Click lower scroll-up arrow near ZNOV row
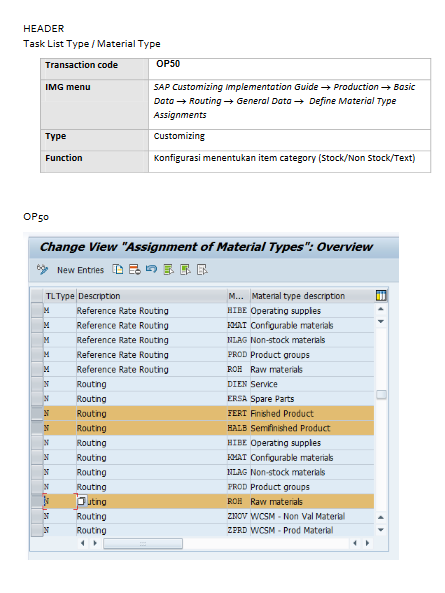Screen dimensions: 445x593 [381, 517]
